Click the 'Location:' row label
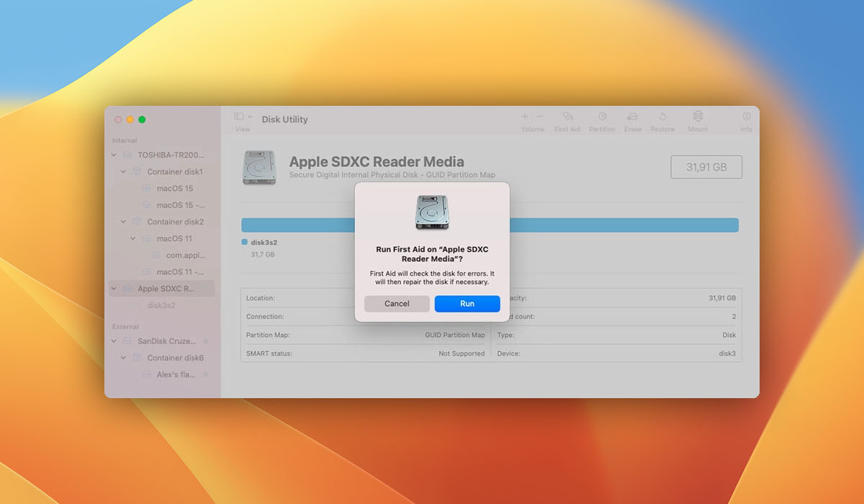This screenshot has height=504, width=864. 261,298
